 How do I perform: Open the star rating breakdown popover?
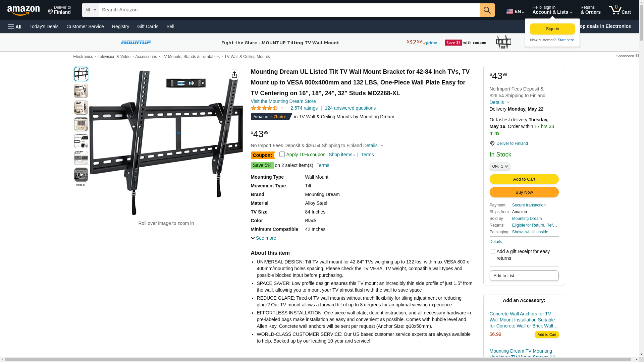pos(267,108)
